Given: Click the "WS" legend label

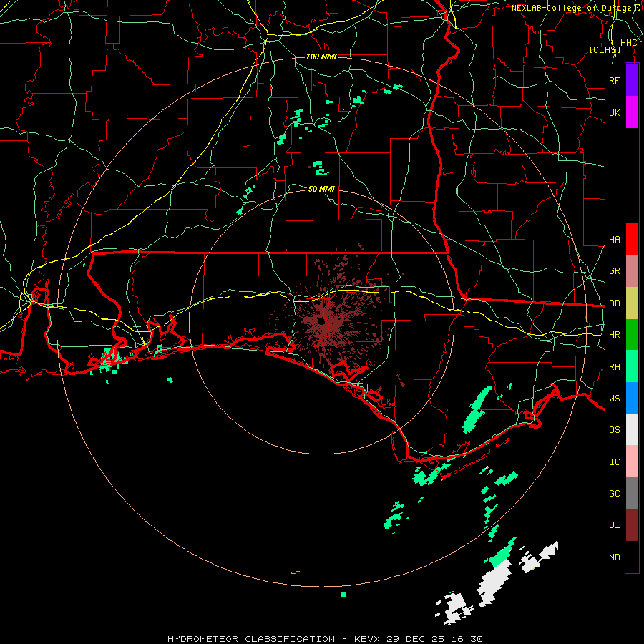Looking at the screenshot, I should pyautogui.click(x=614, y=399).
